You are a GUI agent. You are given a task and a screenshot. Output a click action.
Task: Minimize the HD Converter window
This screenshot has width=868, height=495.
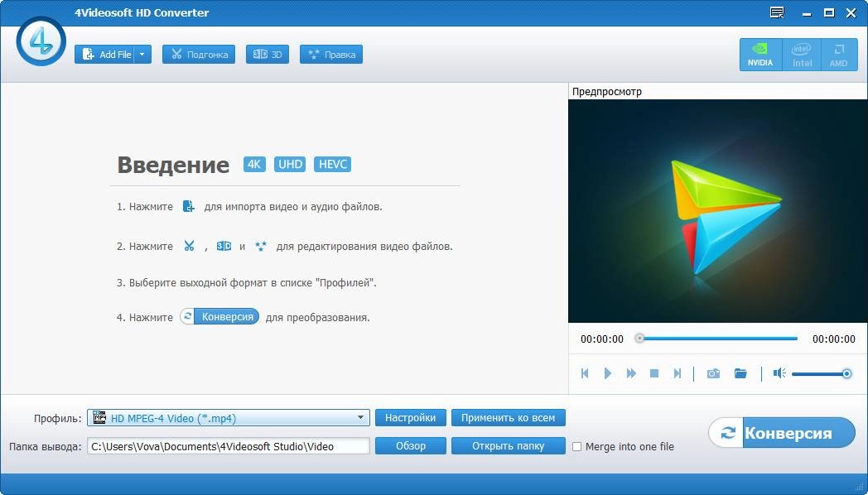(x=807, y=13)
